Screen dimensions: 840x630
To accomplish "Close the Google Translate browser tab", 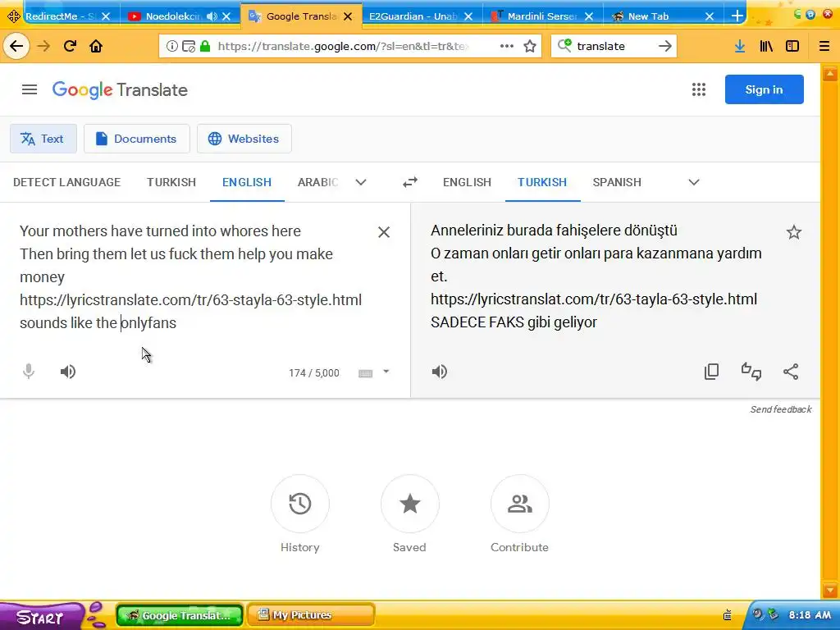I will 348,16.
